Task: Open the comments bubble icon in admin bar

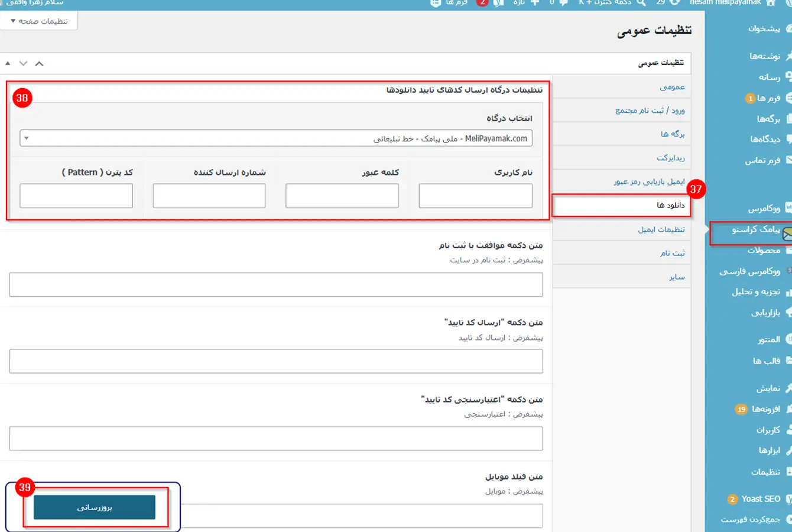Action: tap(564, 2)
